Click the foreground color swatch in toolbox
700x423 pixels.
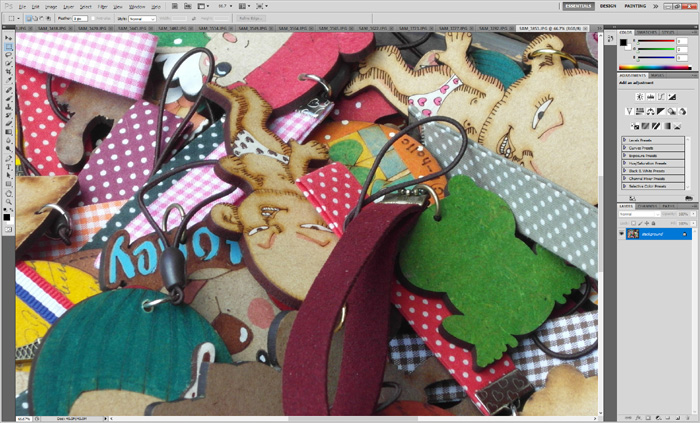tap(6, 208)
